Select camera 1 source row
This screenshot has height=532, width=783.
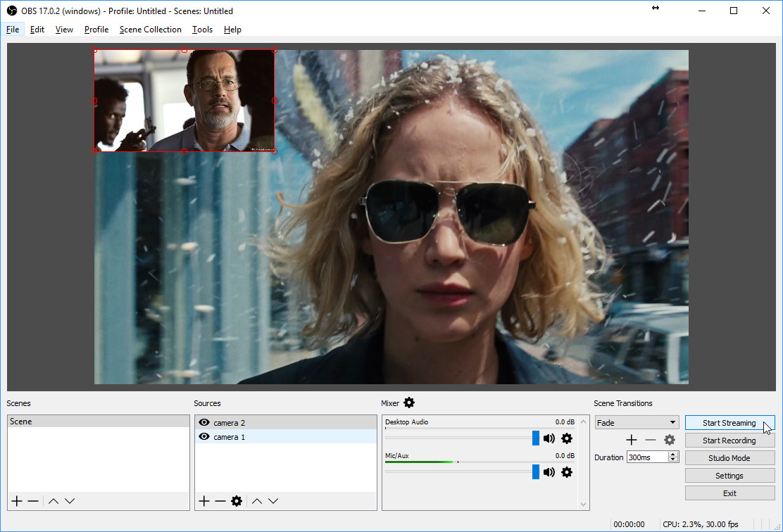[x=286, y=437]
